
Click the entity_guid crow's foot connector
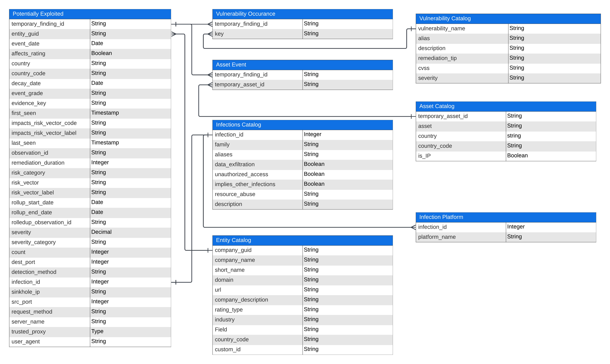pyautogui.click(x=174, y=34)
